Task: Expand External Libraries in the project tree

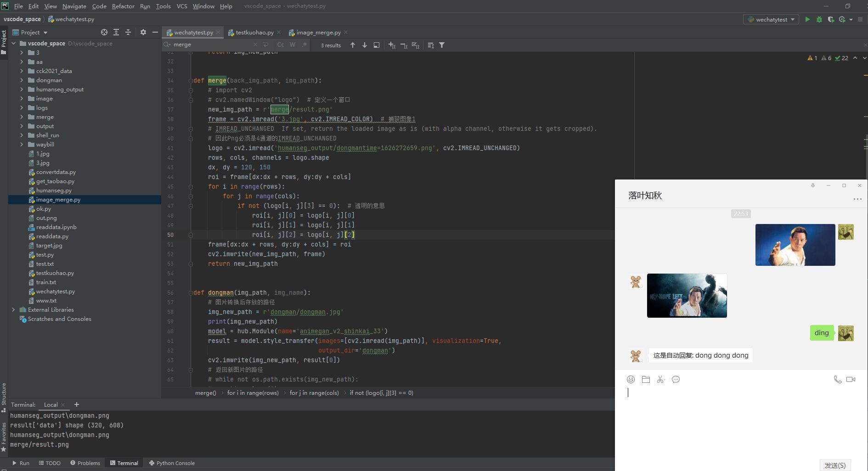Action: (13, 310)
